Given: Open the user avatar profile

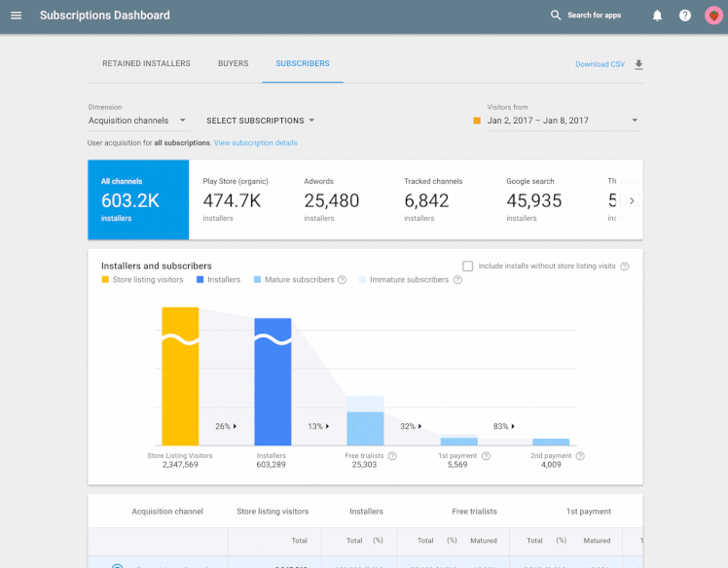Looking at the screenshot, I should click(713, 16).
